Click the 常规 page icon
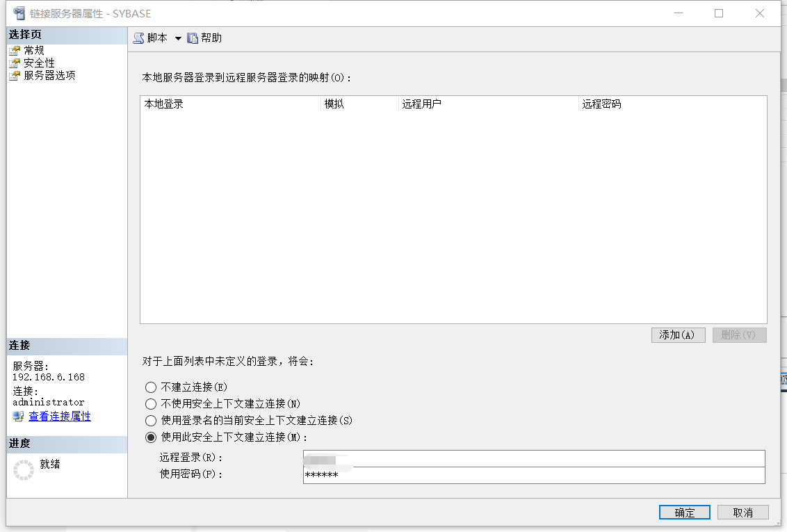The image size is (787, 532). coord(15,51)
